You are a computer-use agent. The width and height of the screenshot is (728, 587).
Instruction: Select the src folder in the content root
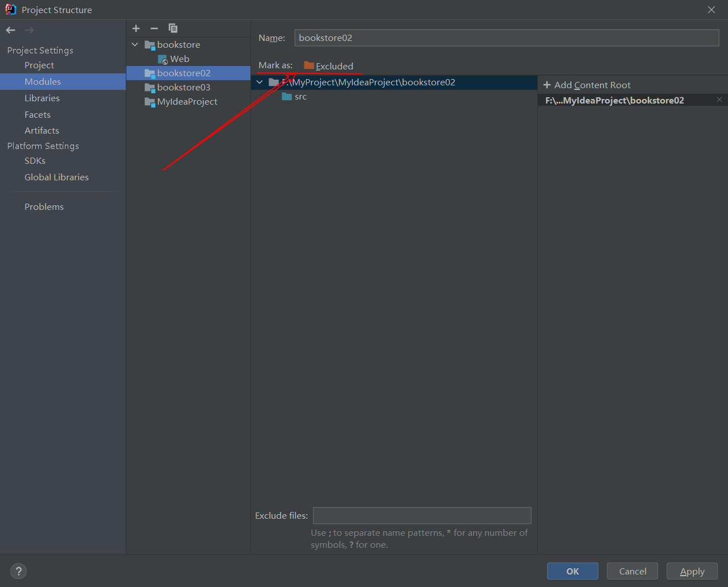300,97
